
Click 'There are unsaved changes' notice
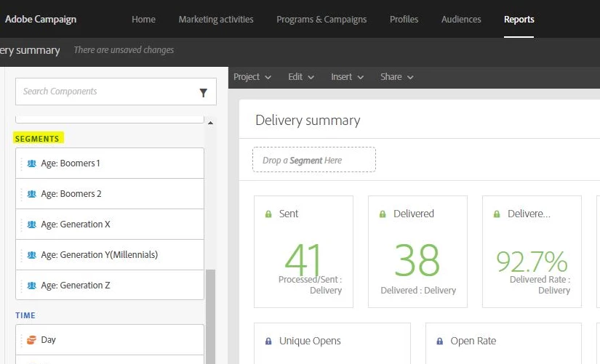click(124, 50)
